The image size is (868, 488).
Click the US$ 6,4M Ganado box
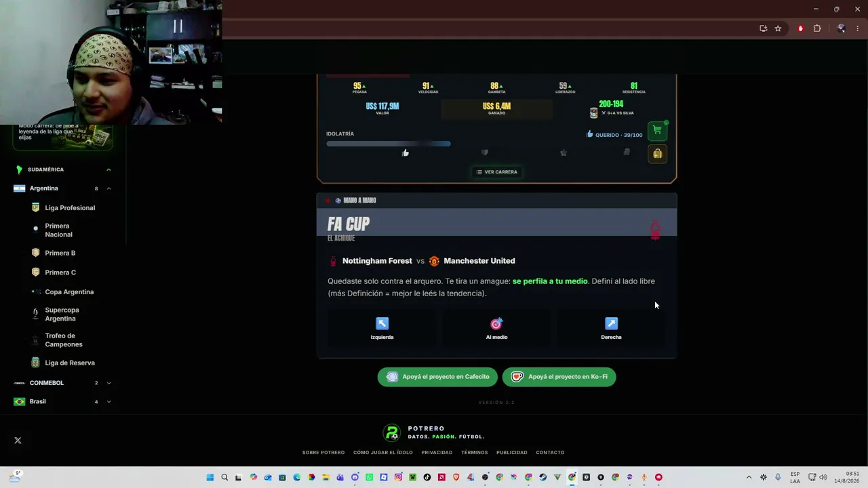tap(496, 108)
